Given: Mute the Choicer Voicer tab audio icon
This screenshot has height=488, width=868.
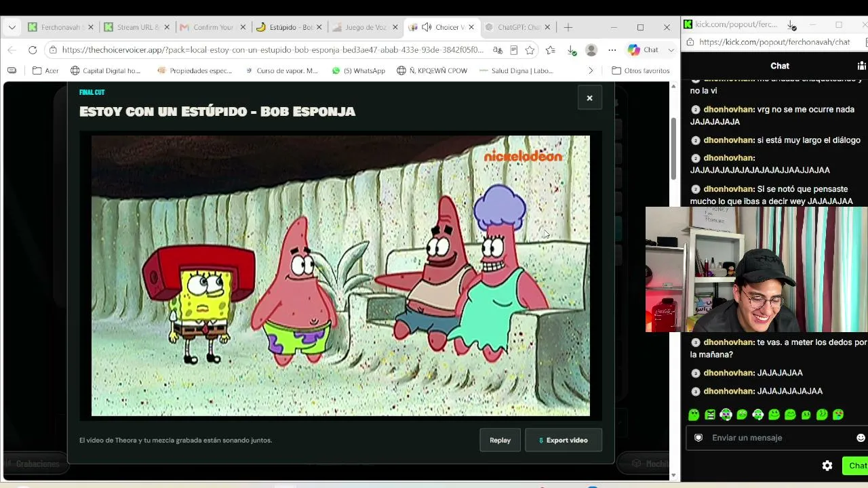Looking at the screenshot, I should (427, 28).
